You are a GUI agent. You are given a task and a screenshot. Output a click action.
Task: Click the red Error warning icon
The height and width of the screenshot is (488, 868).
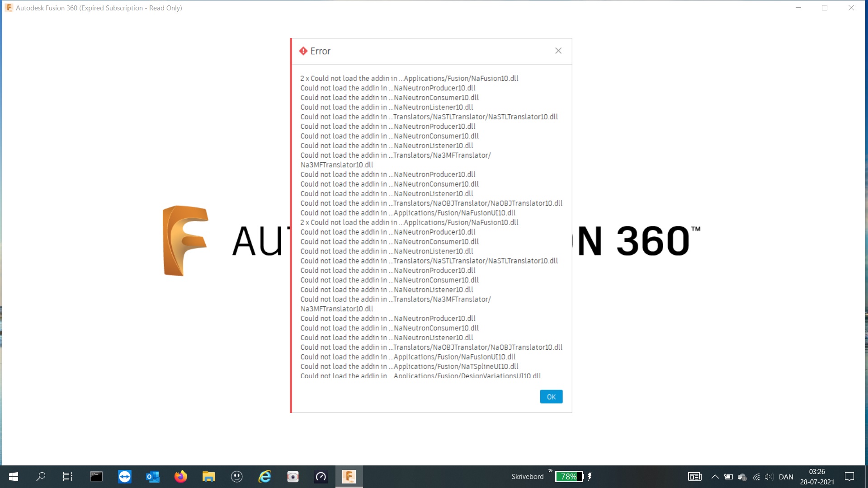click(303, 51)
